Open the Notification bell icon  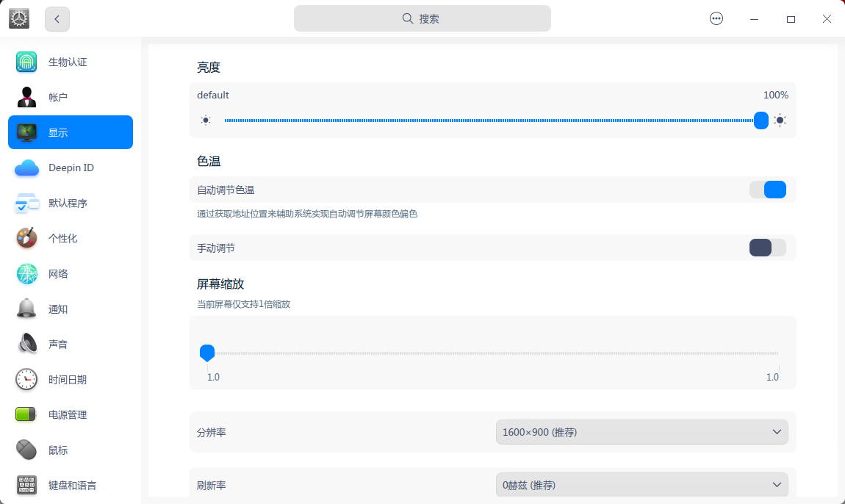coord(26,309)
